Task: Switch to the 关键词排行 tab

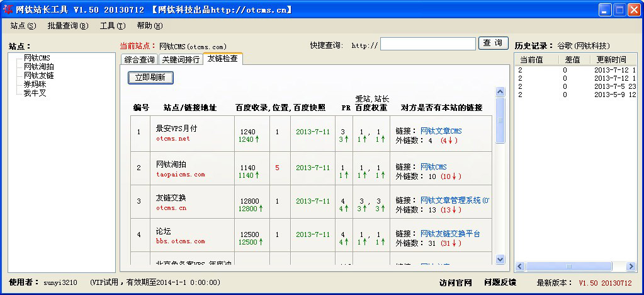Action: [181, 60]
